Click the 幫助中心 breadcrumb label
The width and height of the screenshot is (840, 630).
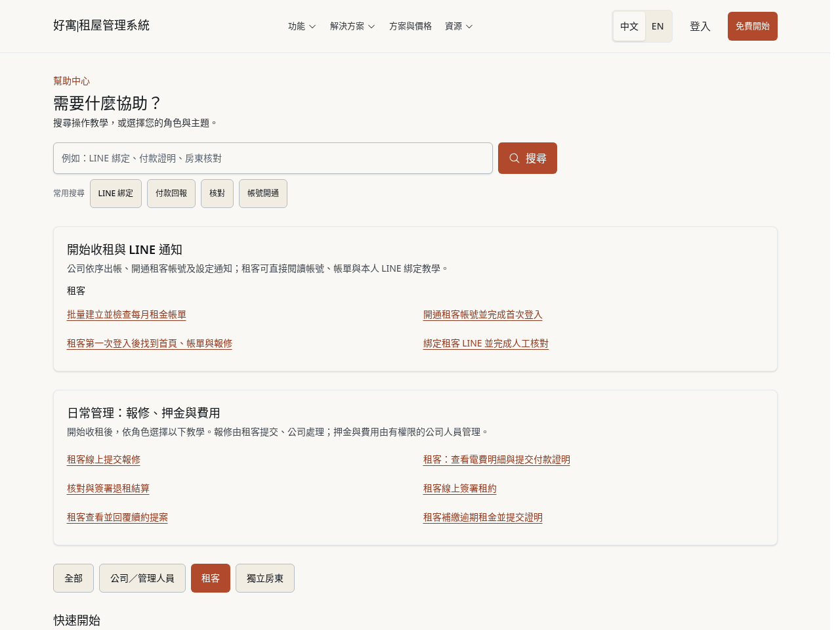point(72,81)
